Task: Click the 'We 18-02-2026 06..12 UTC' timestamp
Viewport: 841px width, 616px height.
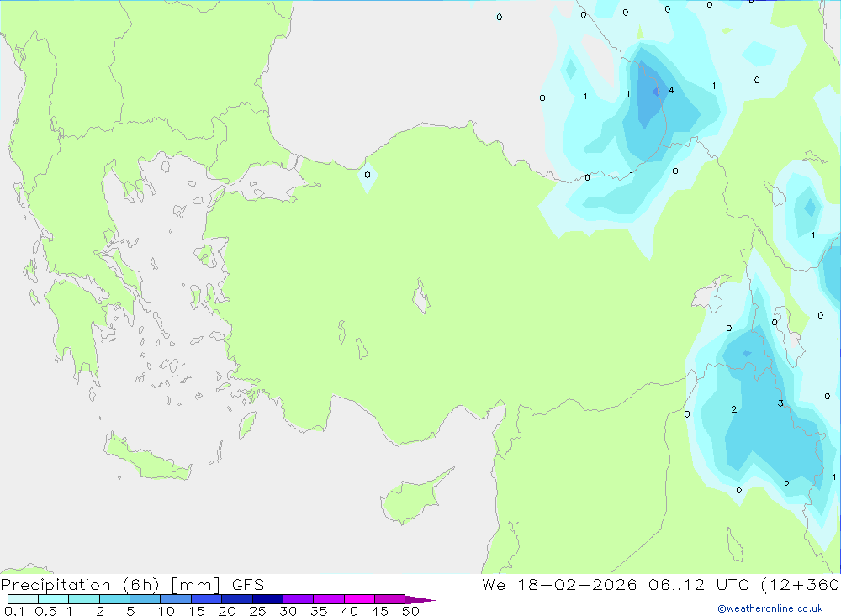Action: tap(618, 584)
